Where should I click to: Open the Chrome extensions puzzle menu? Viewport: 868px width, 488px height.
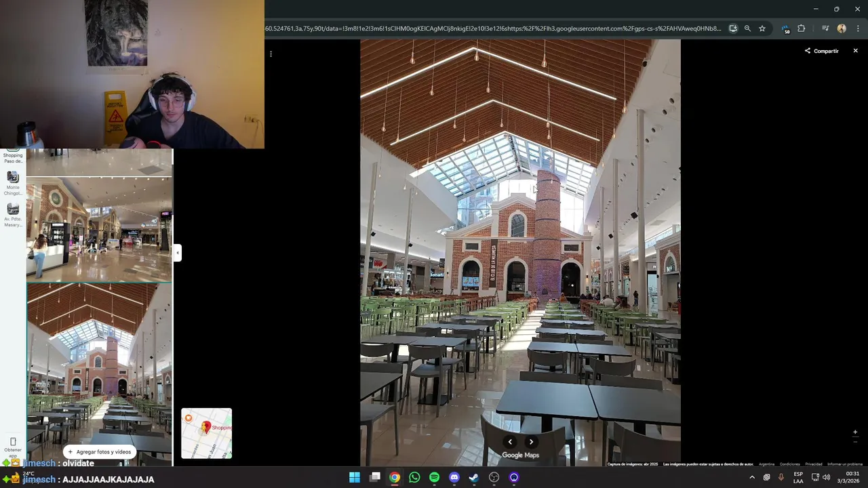click(x=802, y=28)
